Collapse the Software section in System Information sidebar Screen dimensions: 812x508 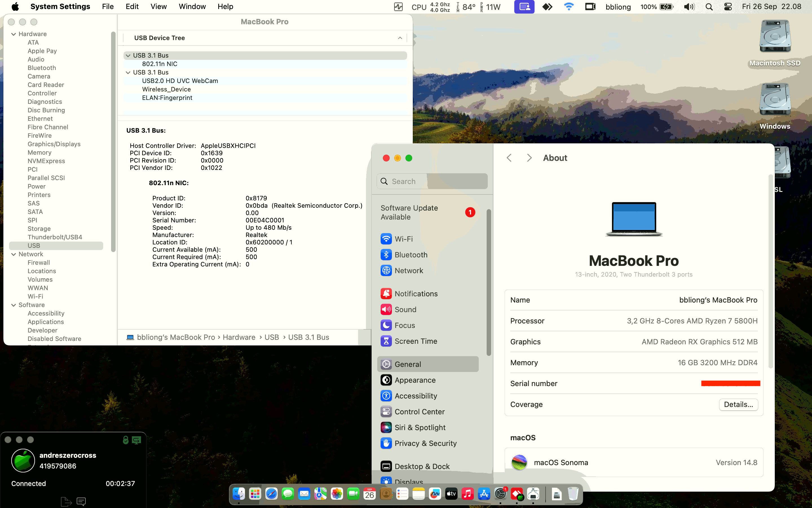click(14, 305)
